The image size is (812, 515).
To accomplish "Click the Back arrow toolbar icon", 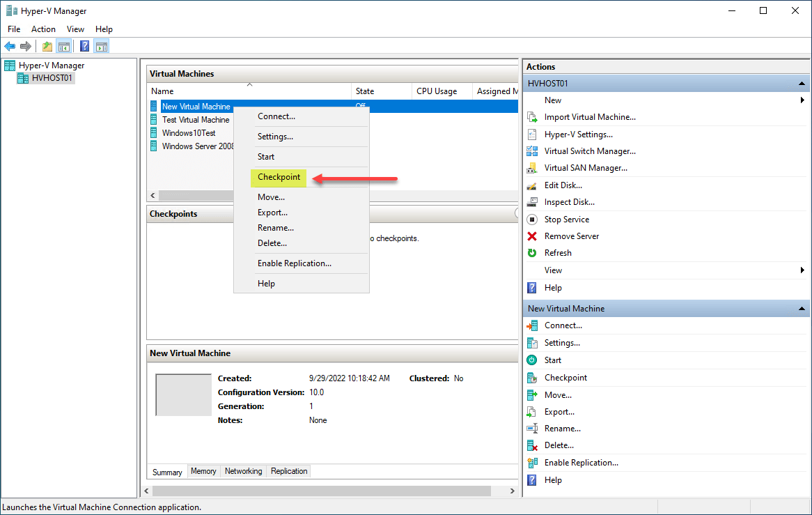I will (10, 47).
